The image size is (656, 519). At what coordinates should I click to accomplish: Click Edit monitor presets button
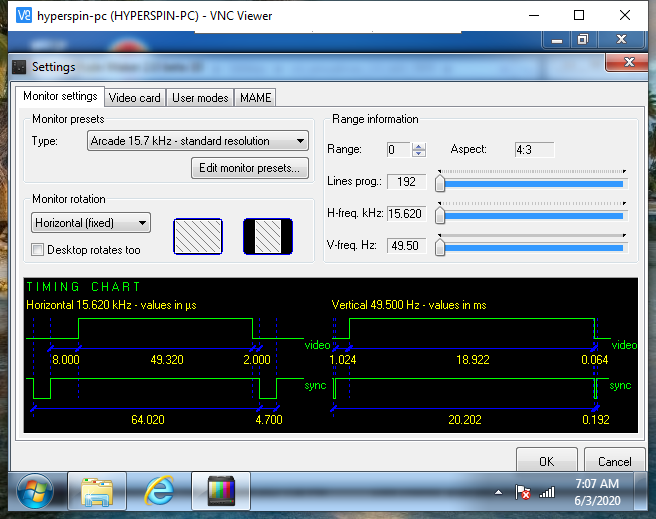coord(250,168)
